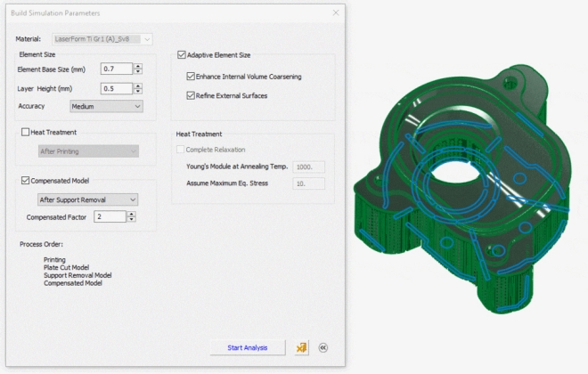Increase Element Base Size with up arrow

point(138,66)
